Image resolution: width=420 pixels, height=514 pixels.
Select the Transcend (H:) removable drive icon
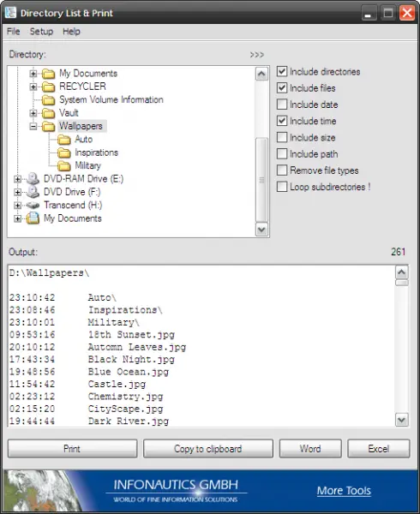pos(33,206)
